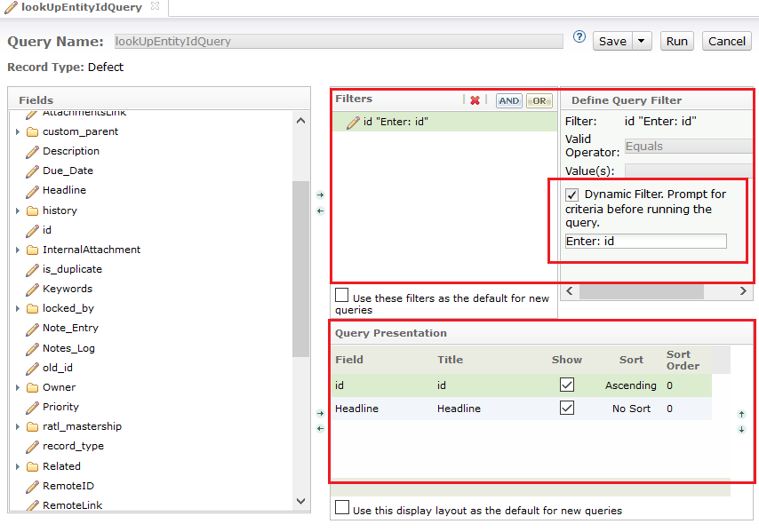
Task: Select the Headline field in Fields tree
Action: [x=64, y=190]
